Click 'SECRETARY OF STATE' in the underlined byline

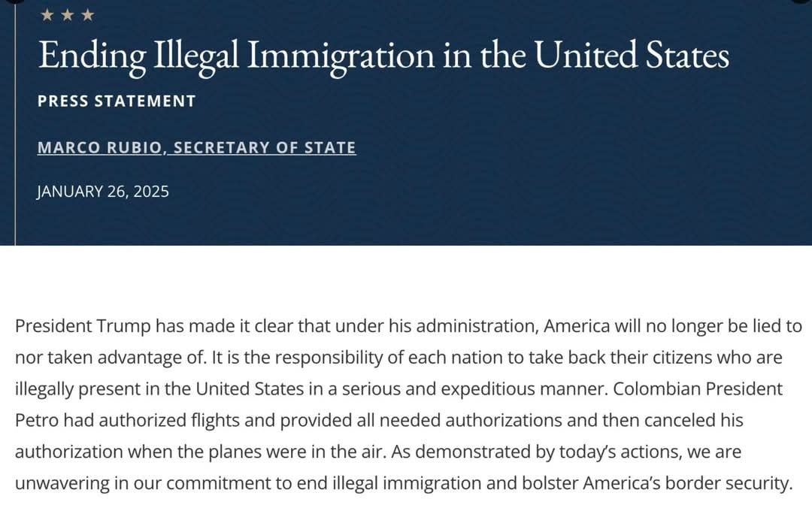265,147
